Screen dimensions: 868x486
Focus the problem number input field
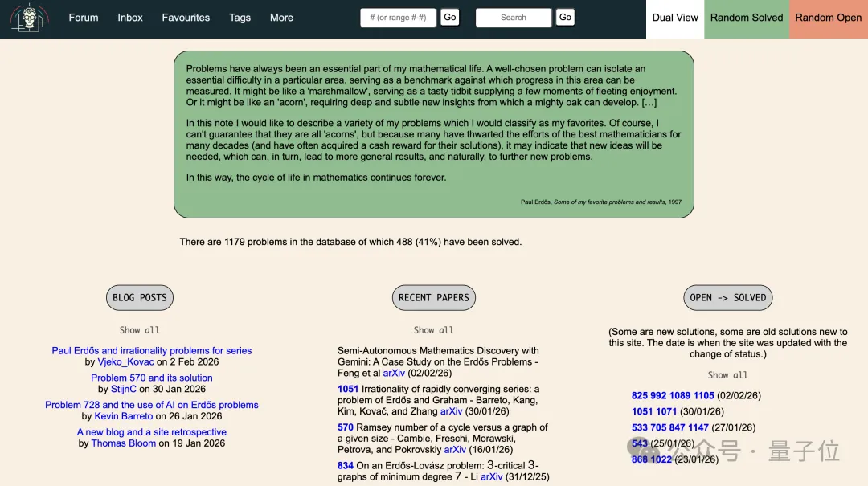click(398, 18)
